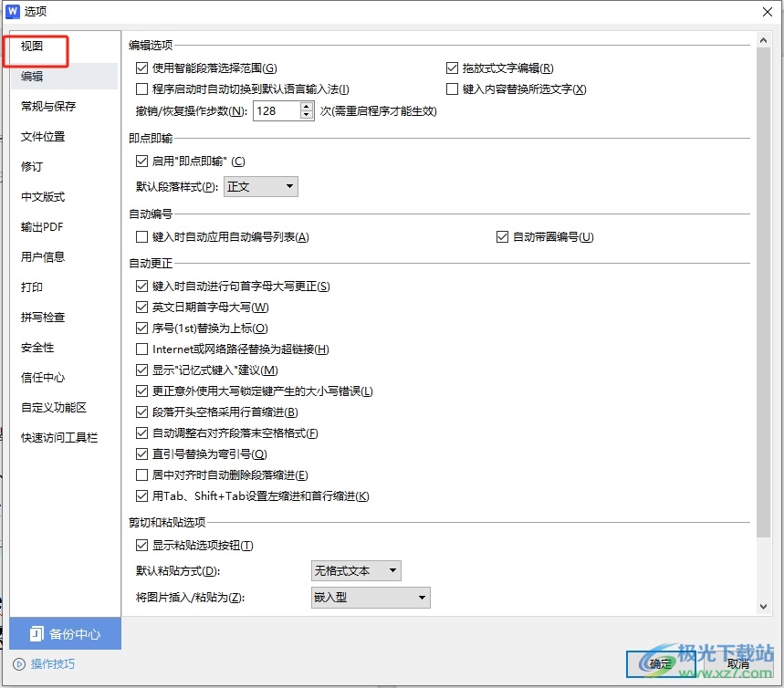Toggle 直引号替换为弯引号 checkbox
The image size is (784, 688).
click(x=142, y=454)
